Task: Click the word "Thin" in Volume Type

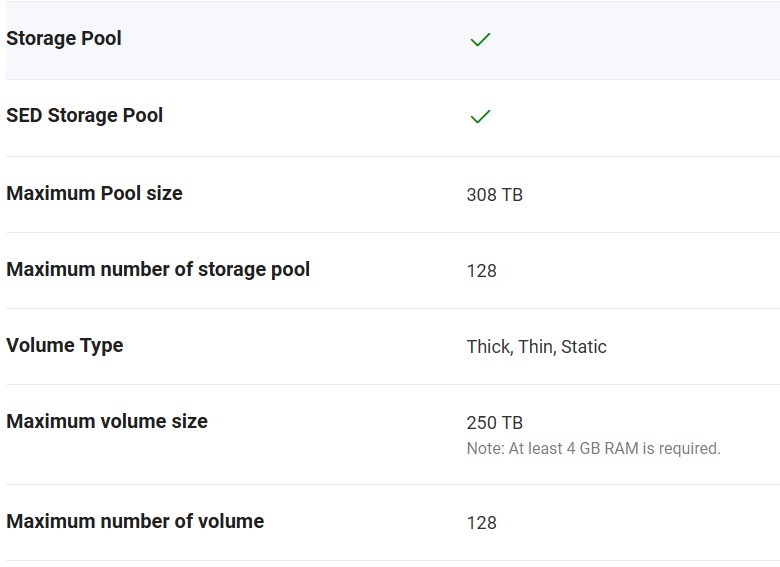Action: coord(535,347)
